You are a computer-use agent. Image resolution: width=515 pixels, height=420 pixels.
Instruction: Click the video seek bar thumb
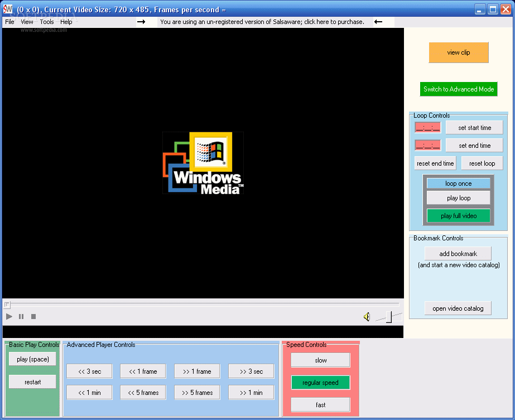(7, 305)
